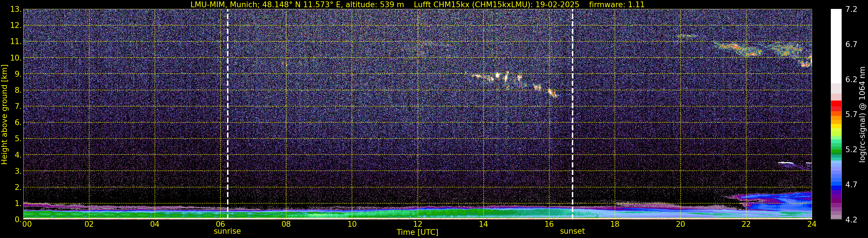Click the height axis tick '7.'
Screen dimensions: 868x238
point(18,106)
